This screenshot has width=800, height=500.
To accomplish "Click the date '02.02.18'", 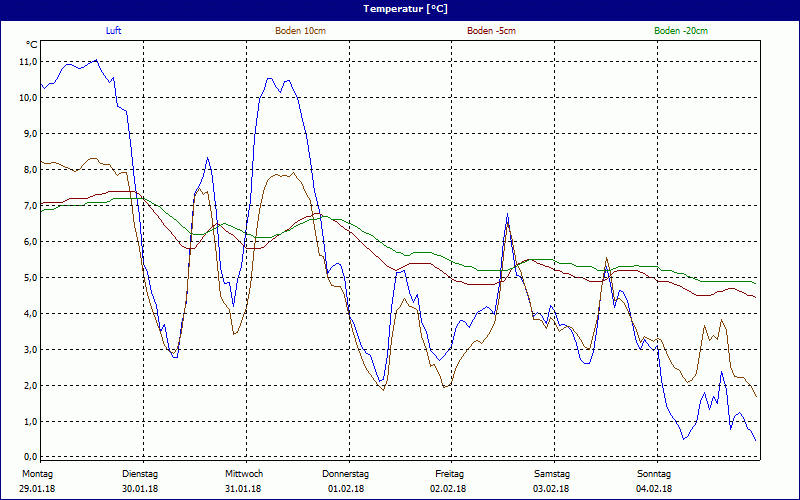I will pyautogui.click(x=448, y=489).
